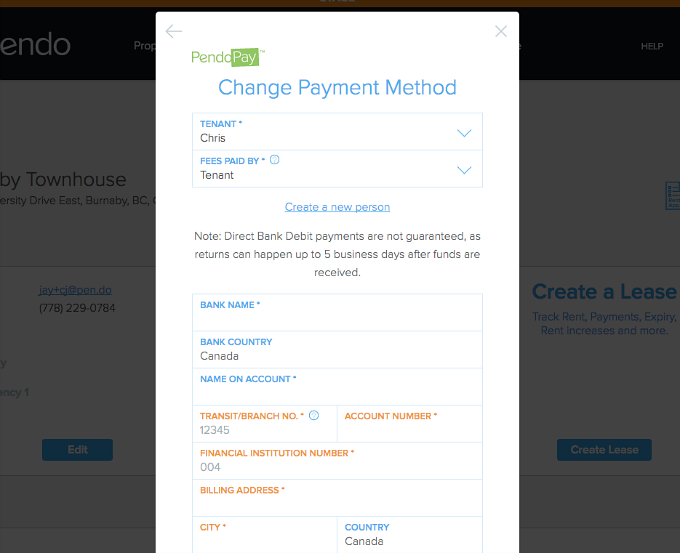
Task: Click into the City field
Action: (x=265, y=535)
